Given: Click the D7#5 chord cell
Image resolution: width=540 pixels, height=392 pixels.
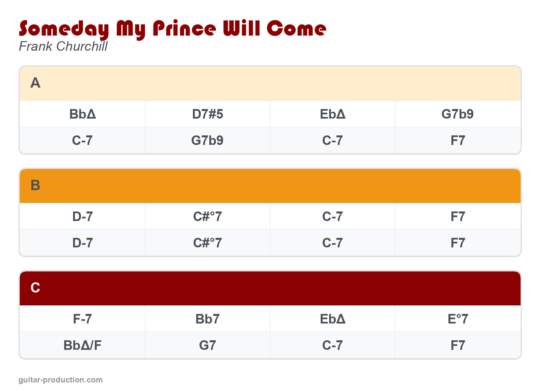Looking at the screenshot, I should pos(207,114).
